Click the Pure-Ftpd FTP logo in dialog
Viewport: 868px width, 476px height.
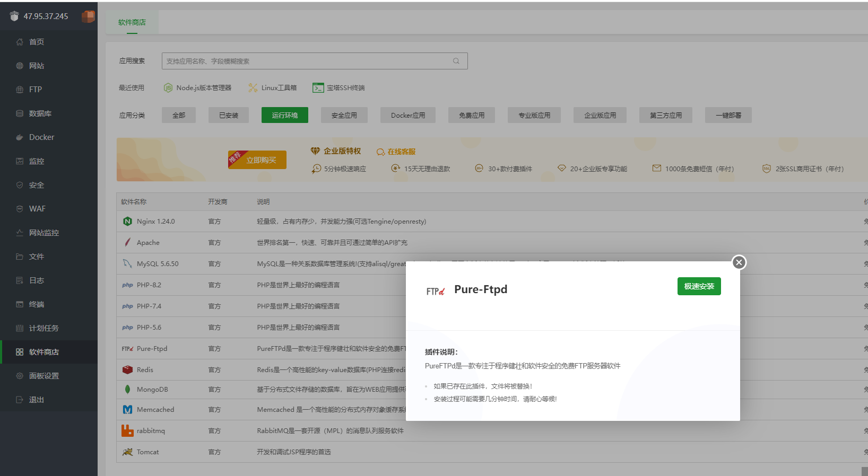pyautogui.click(x=436, y=291)
